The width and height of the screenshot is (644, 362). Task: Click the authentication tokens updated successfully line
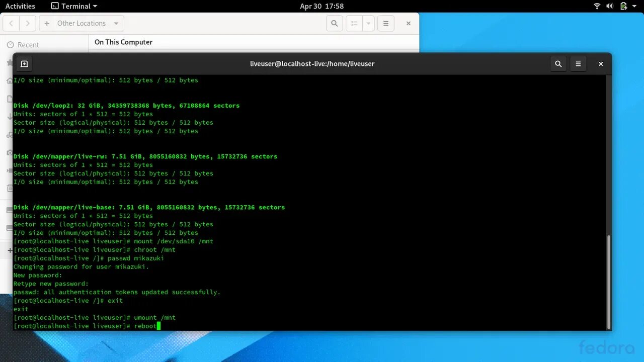coord(117,292)
